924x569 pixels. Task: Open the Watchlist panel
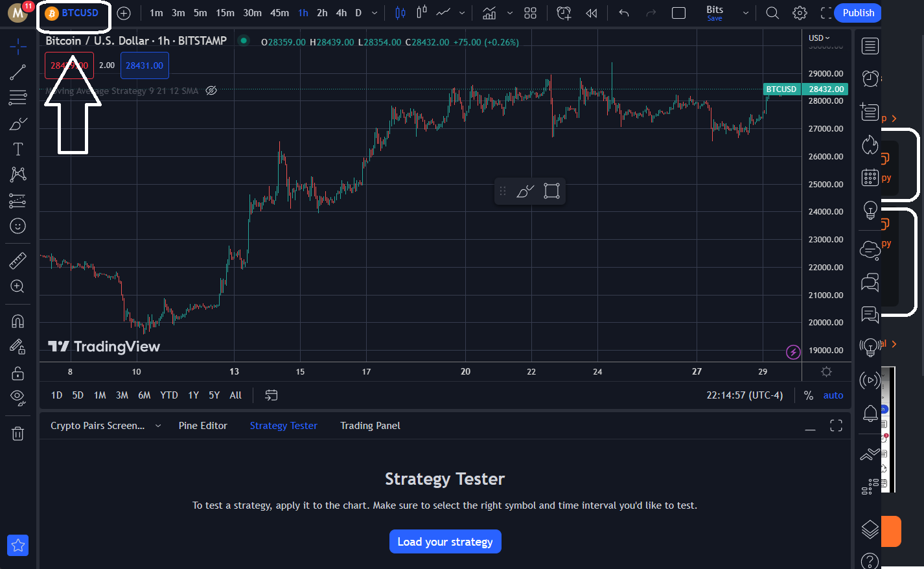(x=870, y=45)
